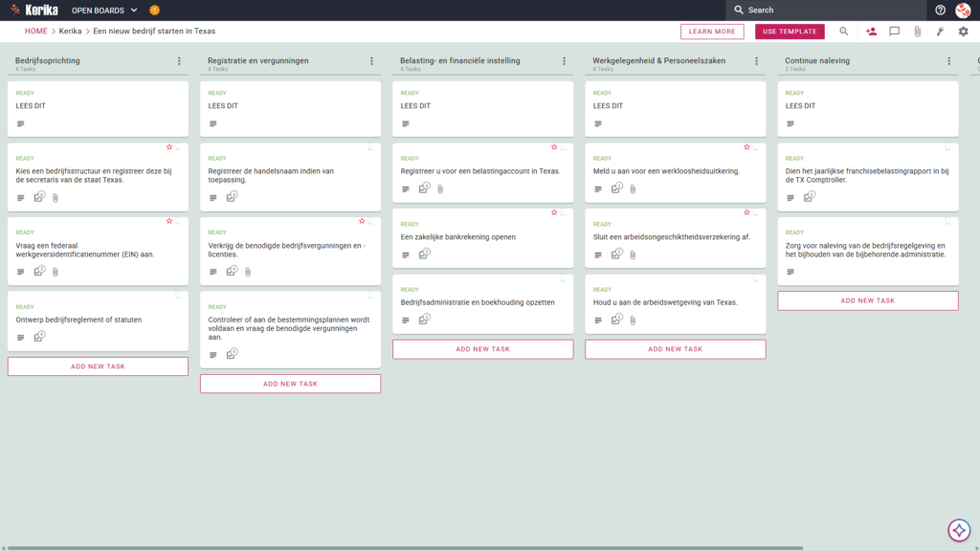Image resolution: width=980 pixels, height=551 pixels.
Task: Click the board search magnifier icon
Action: pos(844,32)
